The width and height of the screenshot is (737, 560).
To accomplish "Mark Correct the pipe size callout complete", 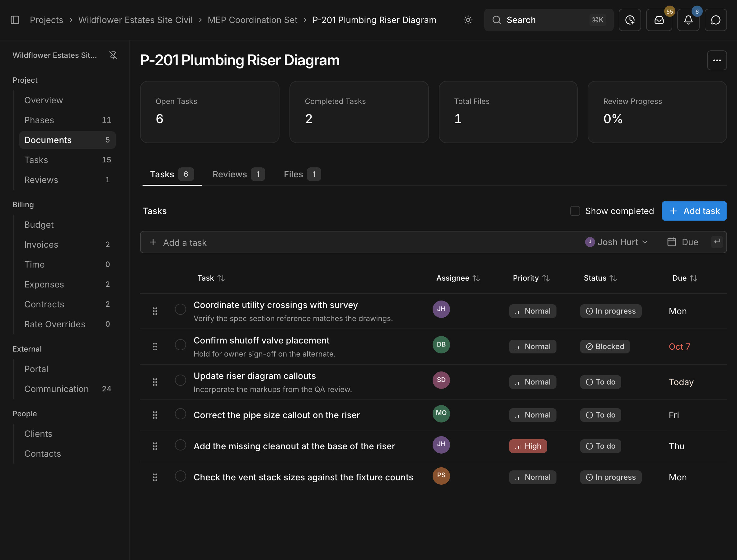I will coord(181,414).
